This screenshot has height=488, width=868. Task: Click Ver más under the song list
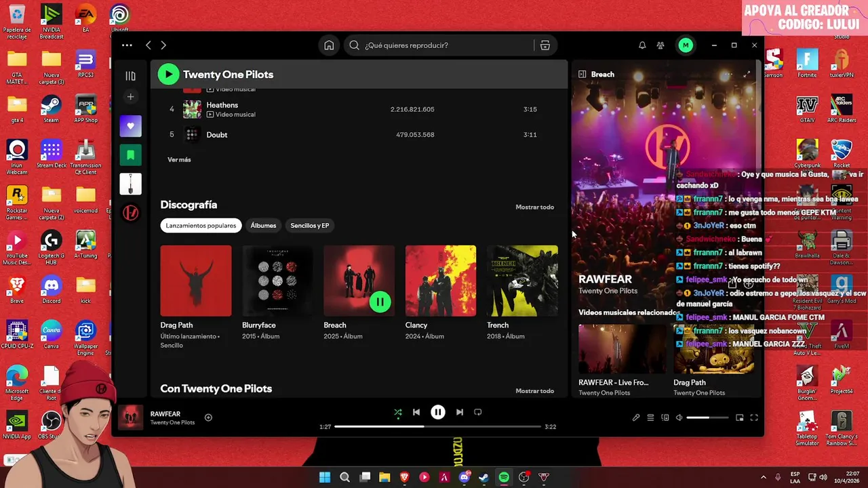click(179, 160)
